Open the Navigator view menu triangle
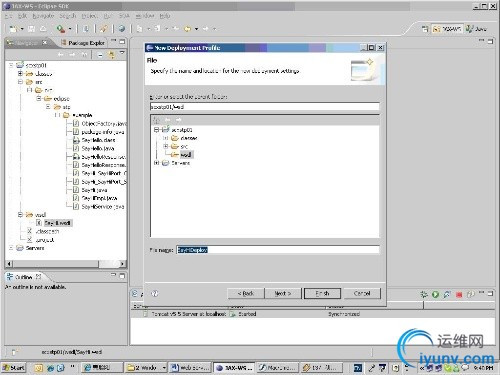This screenshot has height=375, width=500. 122,53
